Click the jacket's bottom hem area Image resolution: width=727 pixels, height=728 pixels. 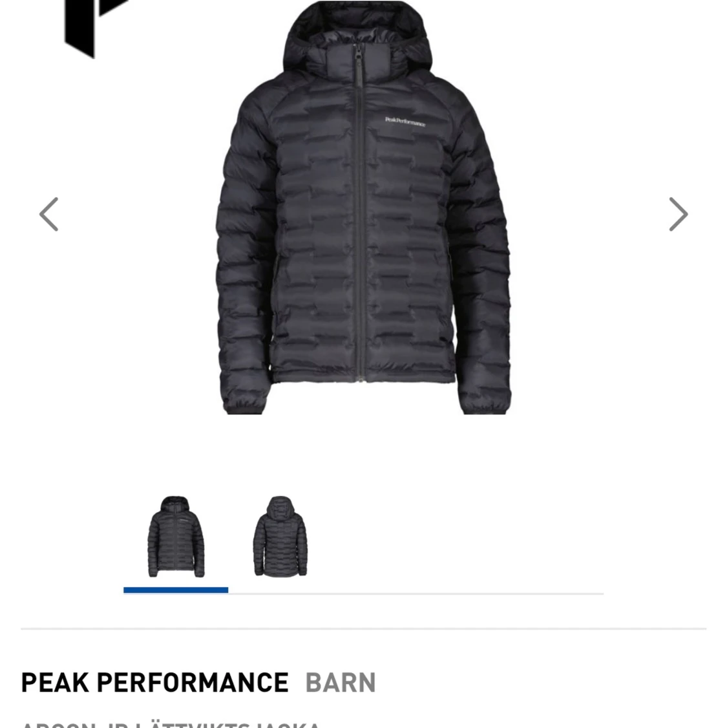[x=363, y=374]
